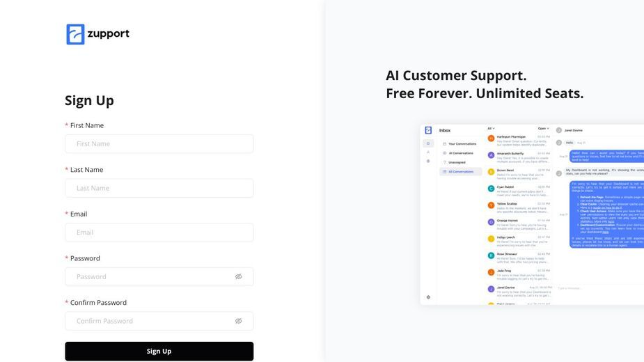Screen dimensions: 644x362
Task: Click the First Name input field
Action: [159, 144]
